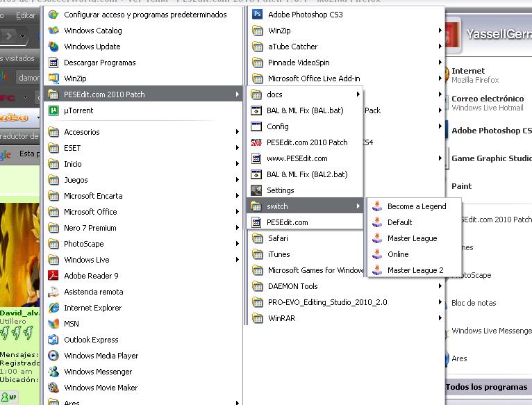Open the WinZip shortcut icon under Descargar Programas
532x405 pixels.
pos(53,78)
